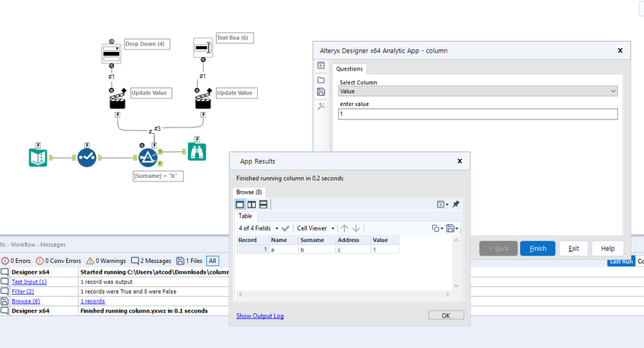
Task: Click the Finish button
Action: [x=537, y=248]
